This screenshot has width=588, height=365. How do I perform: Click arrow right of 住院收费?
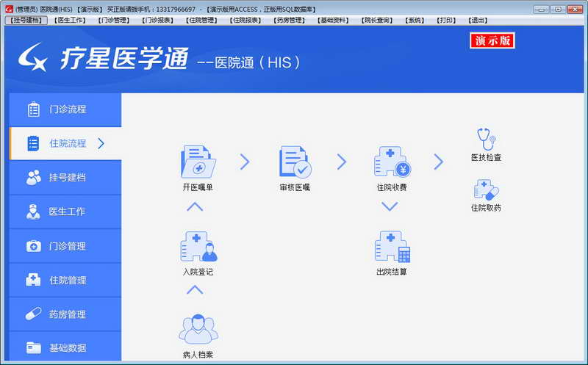[x=438, y=162]
